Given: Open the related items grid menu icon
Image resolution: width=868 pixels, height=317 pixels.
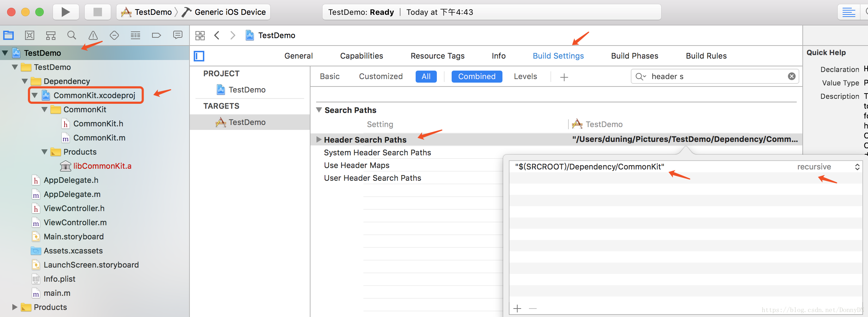Looking at the screenshot, I should tap(200, 35).
